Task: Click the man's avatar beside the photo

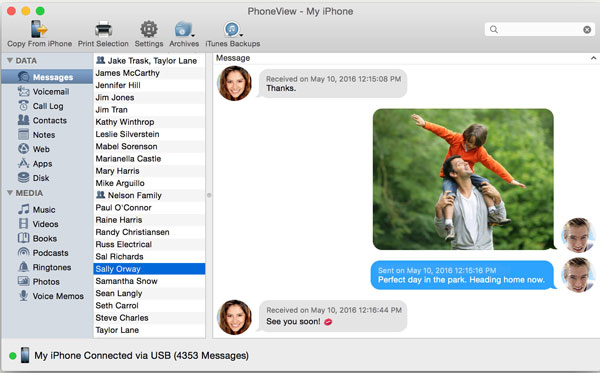Action: [578, 235]
